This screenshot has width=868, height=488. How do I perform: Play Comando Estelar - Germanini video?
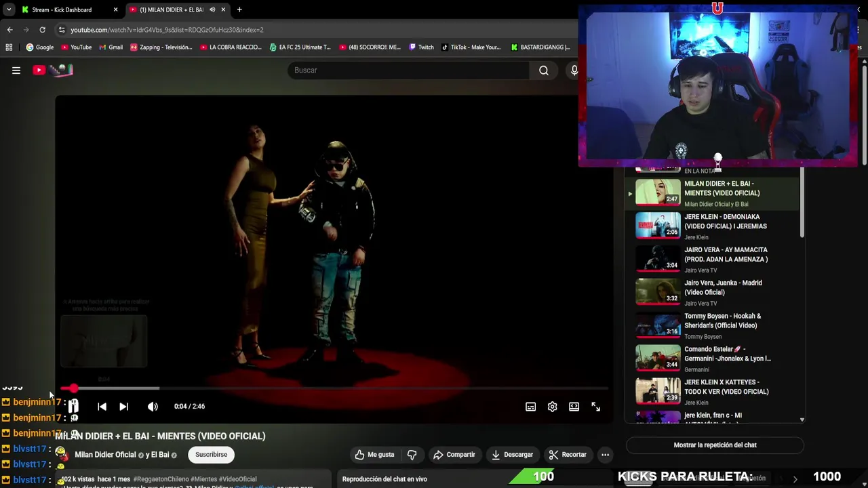coord(712,359)
